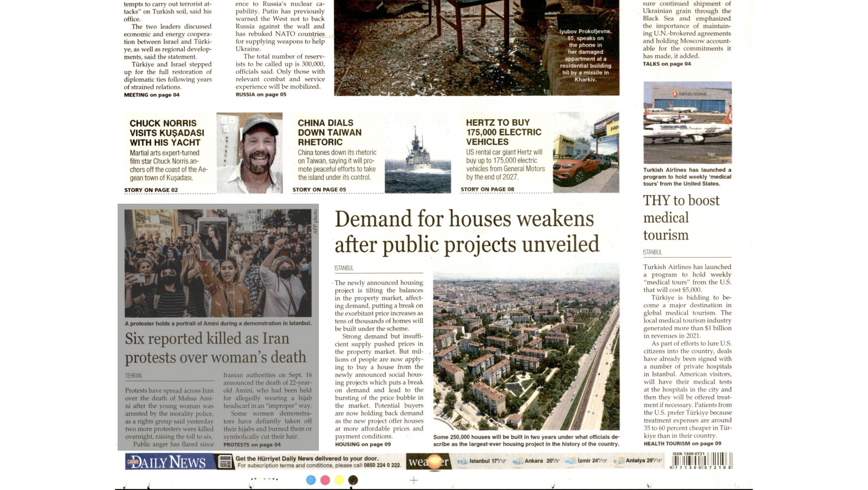
Task: Follow 'HOUSING on page 09' link
Action: (363, 444)
